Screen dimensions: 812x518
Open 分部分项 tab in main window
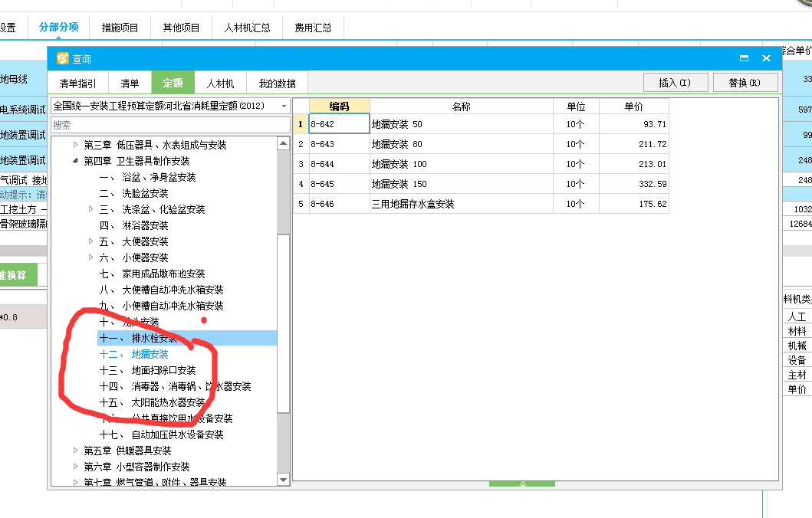click(59, 27)
